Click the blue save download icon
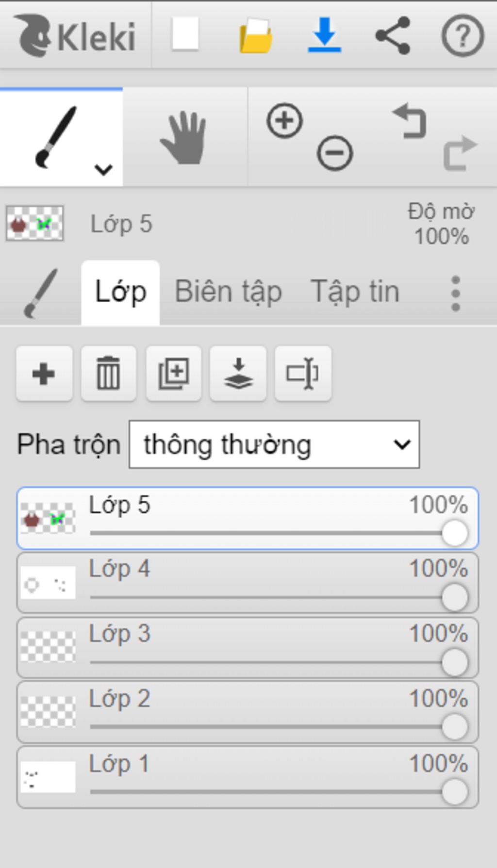The height and width of the screenshot is (868, 497). [x=324, y=35]
